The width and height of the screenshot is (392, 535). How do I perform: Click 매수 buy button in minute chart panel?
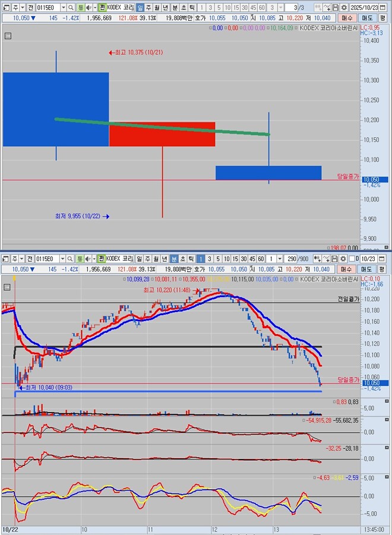[x=346, y=269]
